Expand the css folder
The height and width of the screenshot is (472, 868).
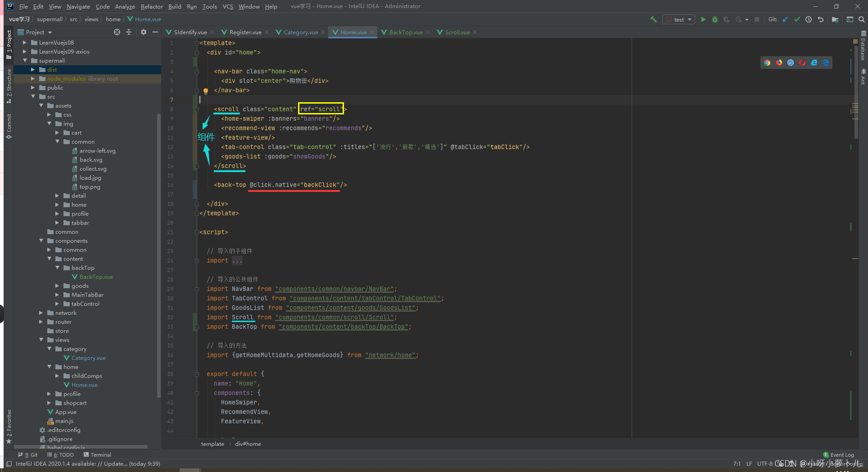(x=49, y=114)
